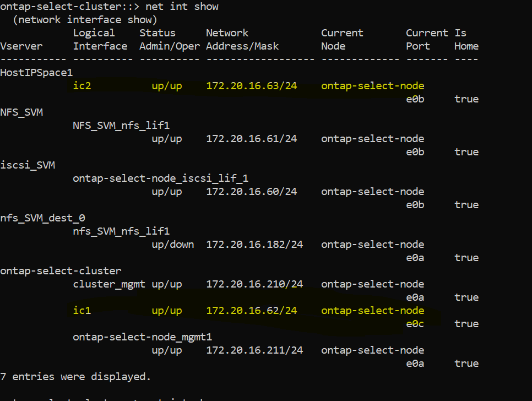
Task: Select the cluster_mgmt interface name
Action: 109,284
